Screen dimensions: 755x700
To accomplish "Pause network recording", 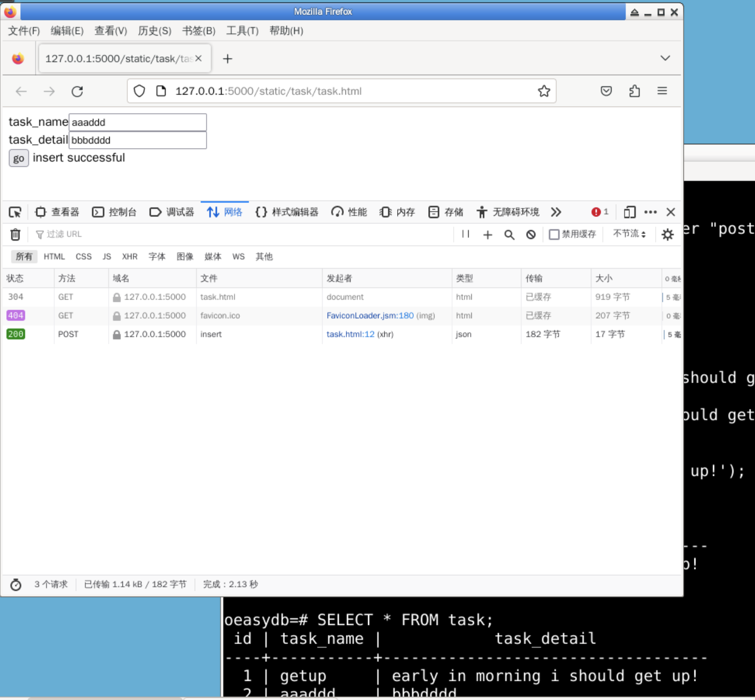I will coord(466,235).
